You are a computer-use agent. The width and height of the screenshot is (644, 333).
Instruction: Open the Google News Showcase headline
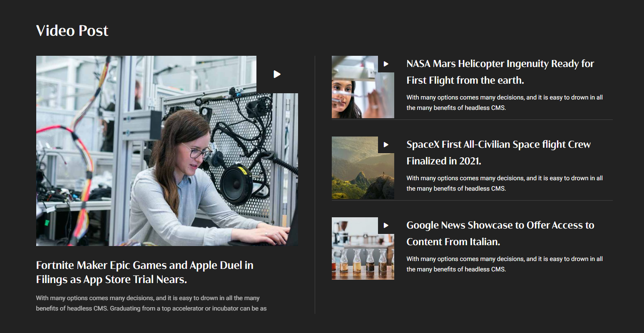coord(500,234)
